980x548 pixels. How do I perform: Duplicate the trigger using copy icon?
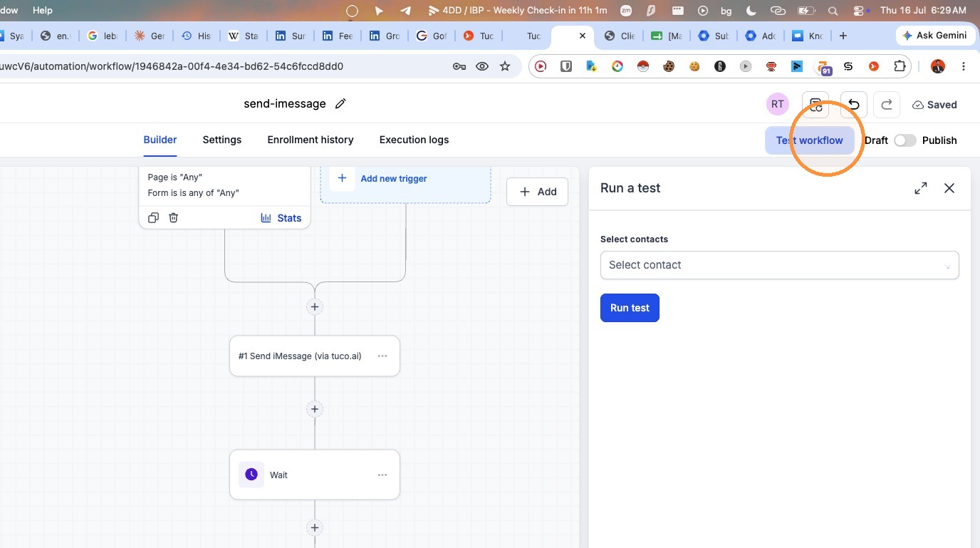coord(153,218)
